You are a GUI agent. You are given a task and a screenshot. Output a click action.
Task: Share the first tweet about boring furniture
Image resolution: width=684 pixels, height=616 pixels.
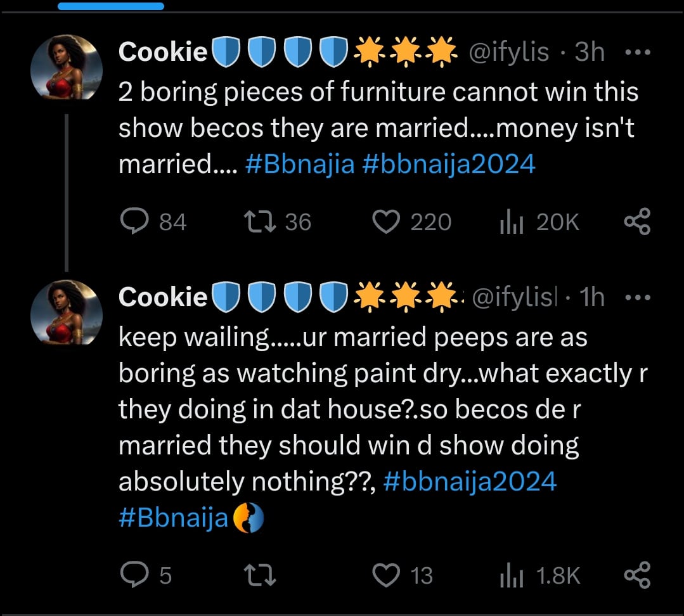click(x=637, y=222)
